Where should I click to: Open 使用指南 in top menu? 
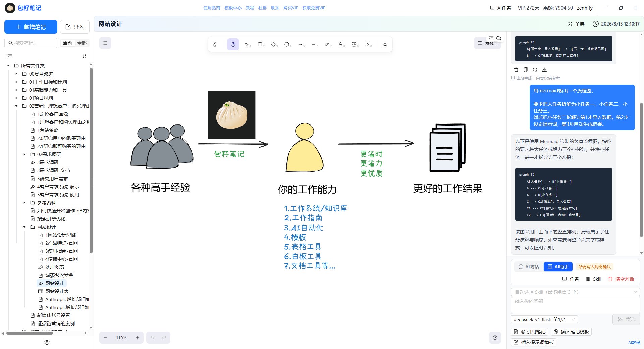[x=212, y=8]
